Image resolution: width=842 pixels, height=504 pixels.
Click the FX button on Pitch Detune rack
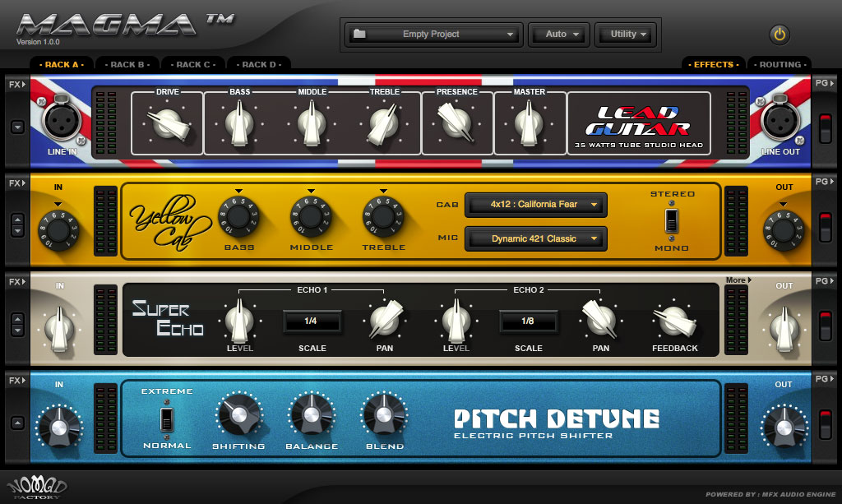[x=16, y=380]
